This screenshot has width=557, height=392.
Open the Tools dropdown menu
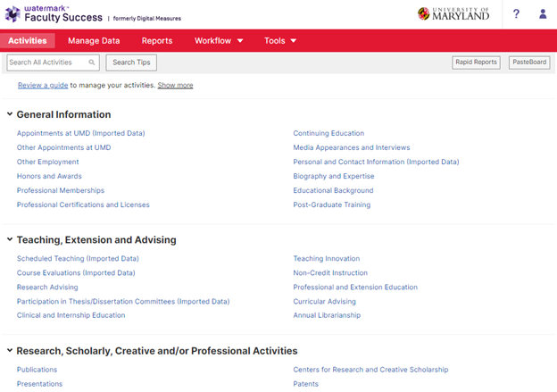[x=280, y=41]
